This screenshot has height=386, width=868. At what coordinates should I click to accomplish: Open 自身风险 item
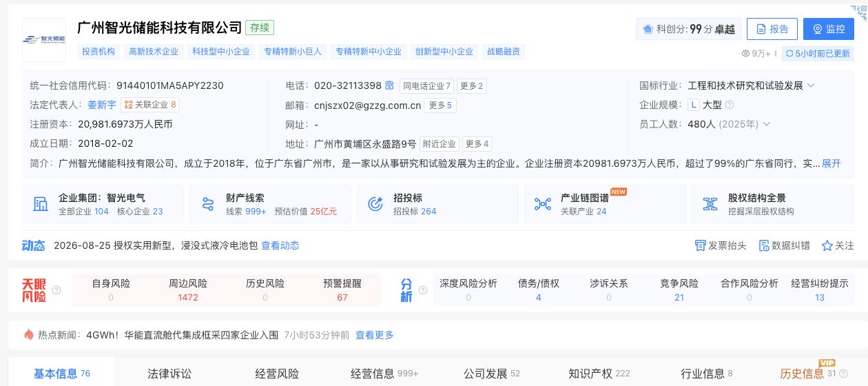click(111, 290)
